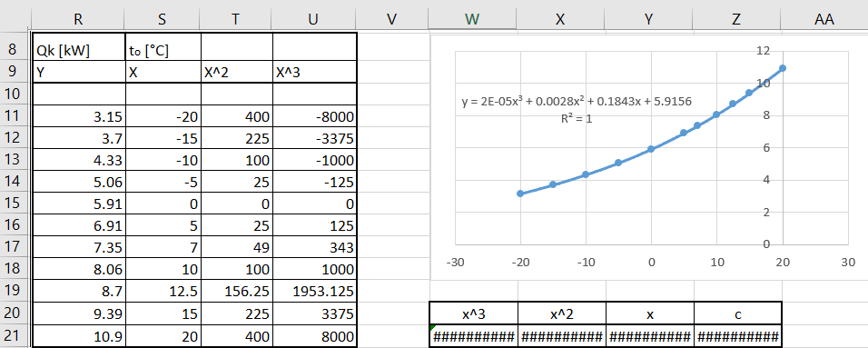Image resolution: width=868 pixels, height=348 pixels.
Task: Click the select-all corner of the sheet
Action: 15,19
